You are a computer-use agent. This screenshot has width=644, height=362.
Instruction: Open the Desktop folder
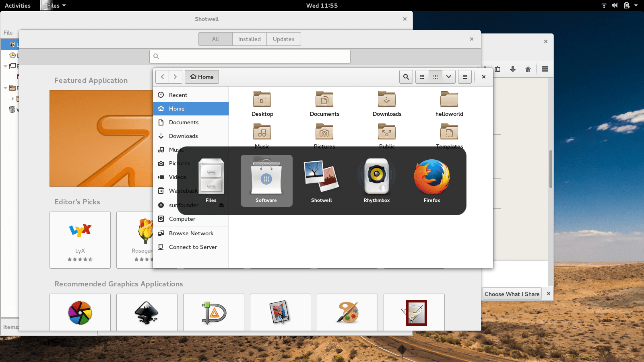click(x=262, y=104)
